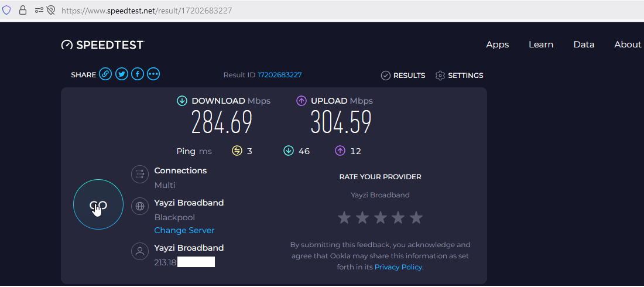Screen dimensions: 644x287
Task: Click the Settings gear icon
Action: 440,75
